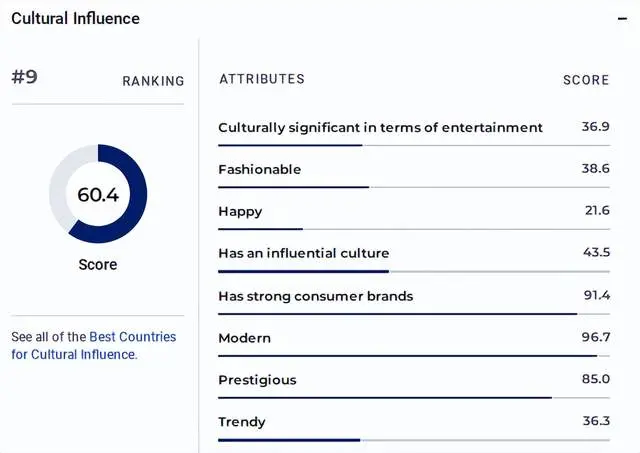Click the Score label under the donut chart
Viewport: 640px width, 453px height.
(x=98, y=265)
